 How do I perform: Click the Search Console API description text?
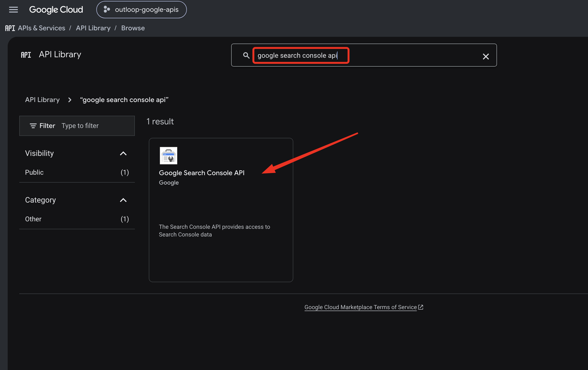point(215,231)
